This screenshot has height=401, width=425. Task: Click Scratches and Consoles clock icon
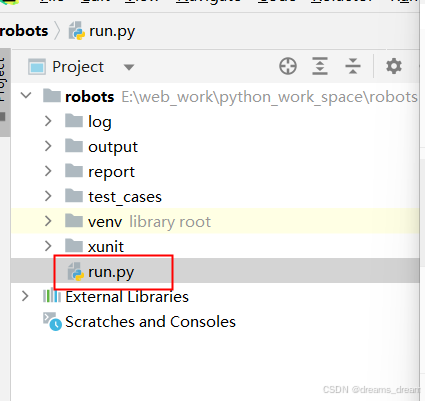pyautogui.click(x=52, y=321)
